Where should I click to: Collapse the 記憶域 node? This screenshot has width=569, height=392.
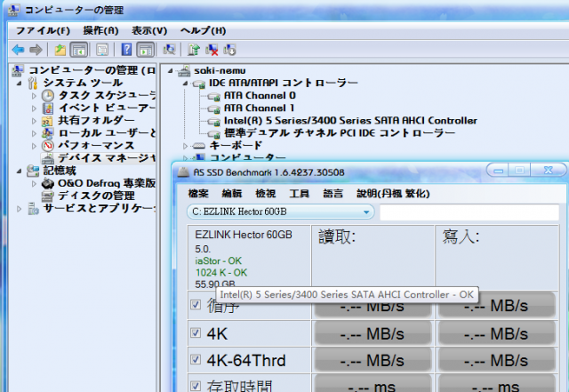[x=20, y=171]
